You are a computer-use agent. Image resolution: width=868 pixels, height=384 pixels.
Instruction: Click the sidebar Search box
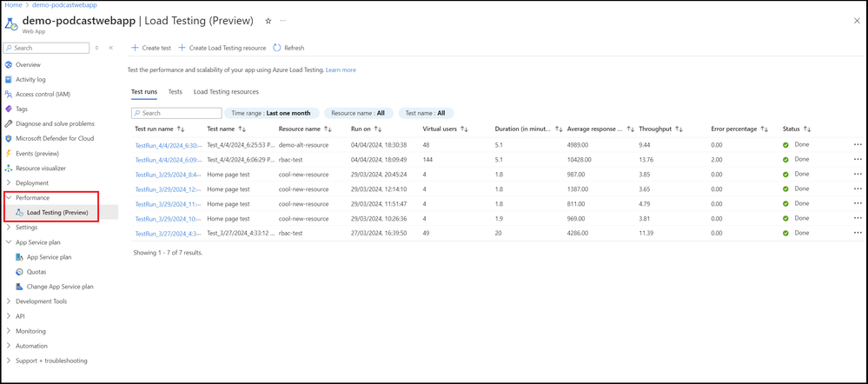47,48
